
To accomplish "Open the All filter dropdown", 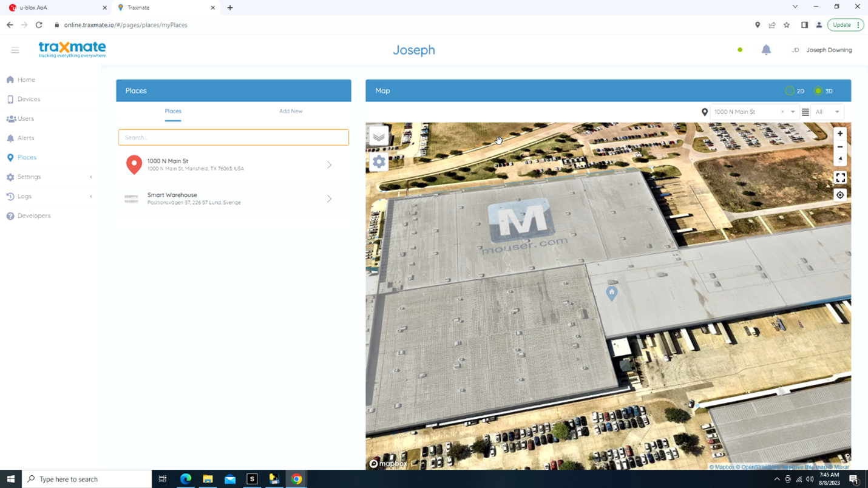I will click(827, 112).
